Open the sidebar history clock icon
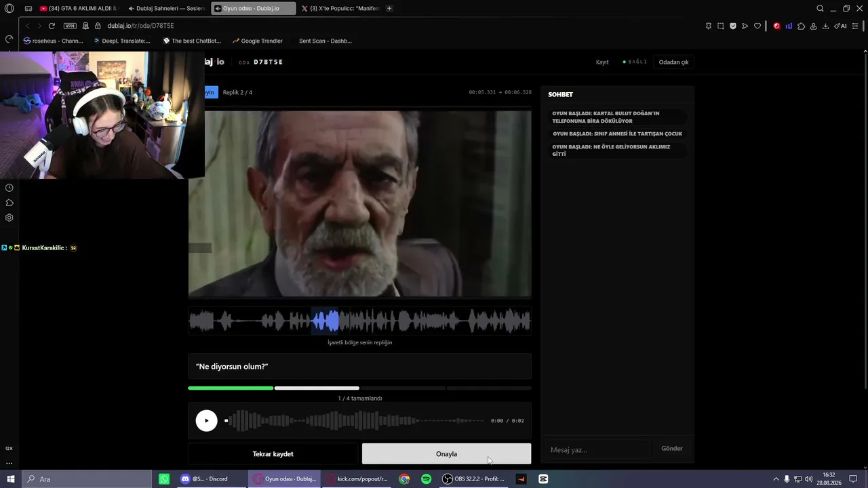This screenshot has height=488, width=868. point(9,188)
